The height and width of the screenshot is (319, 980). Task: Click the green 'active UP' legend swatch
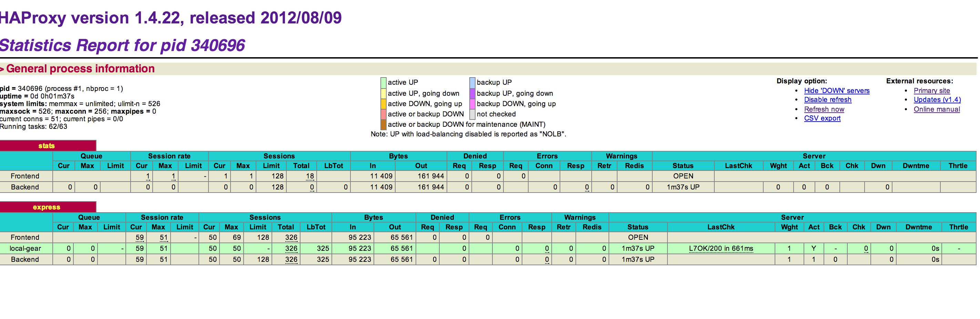384,83
